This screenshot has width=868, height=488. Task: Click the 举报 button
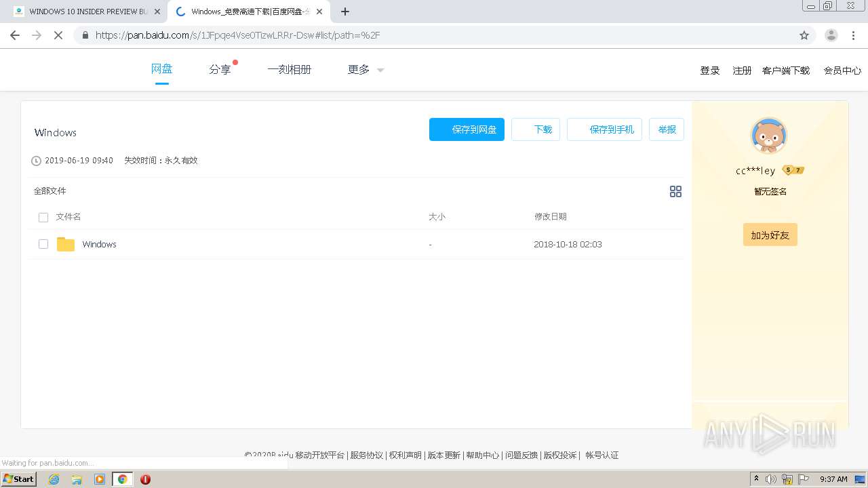(667, 129)
